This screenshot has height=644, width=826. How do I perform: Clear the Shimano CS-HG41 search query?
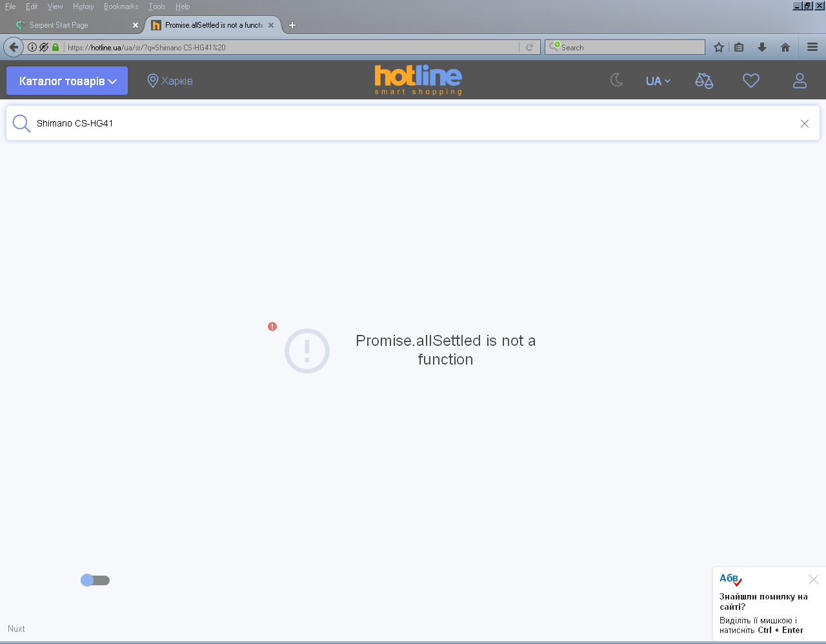point(805,123)
